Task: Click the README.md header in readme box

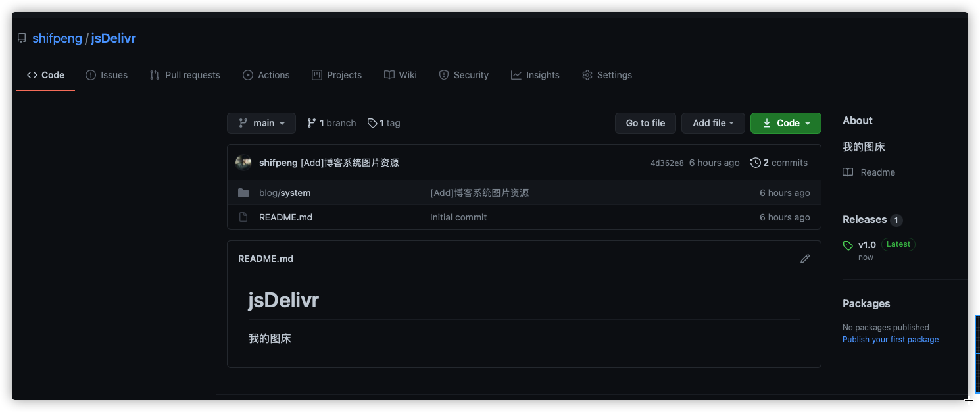Action: [266, 259]
